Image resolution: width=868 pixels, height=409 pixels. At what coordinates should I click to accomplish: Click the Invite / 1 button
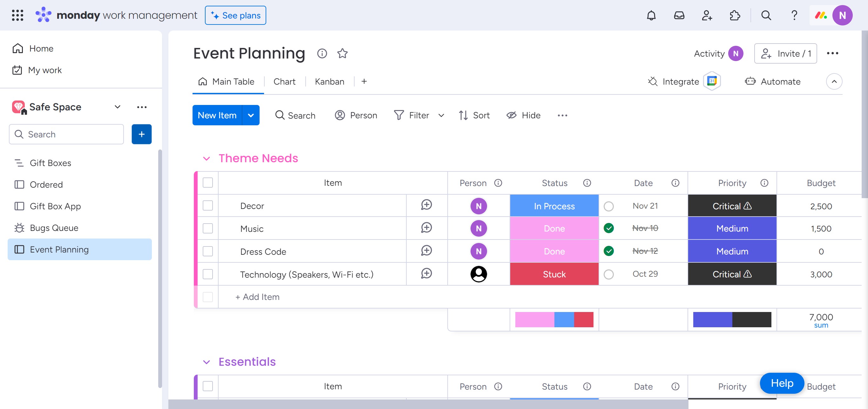[785, 53]
